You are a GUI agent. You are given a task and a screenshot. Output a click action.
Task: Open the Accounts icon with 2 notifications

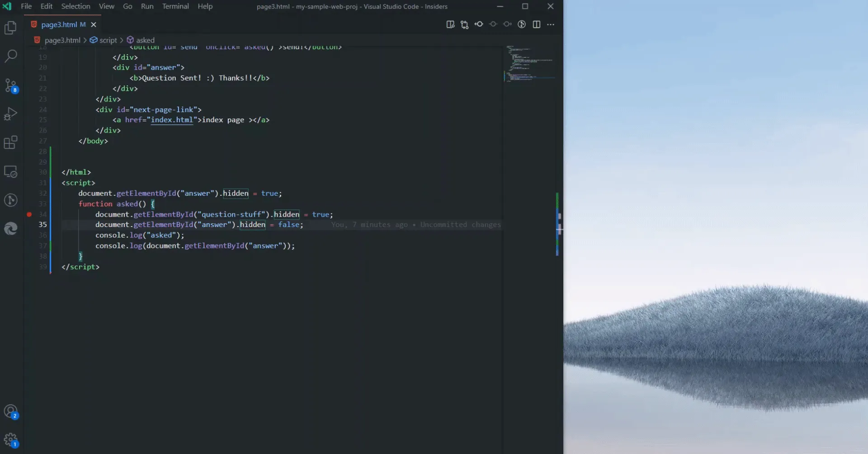click(11, 412)
